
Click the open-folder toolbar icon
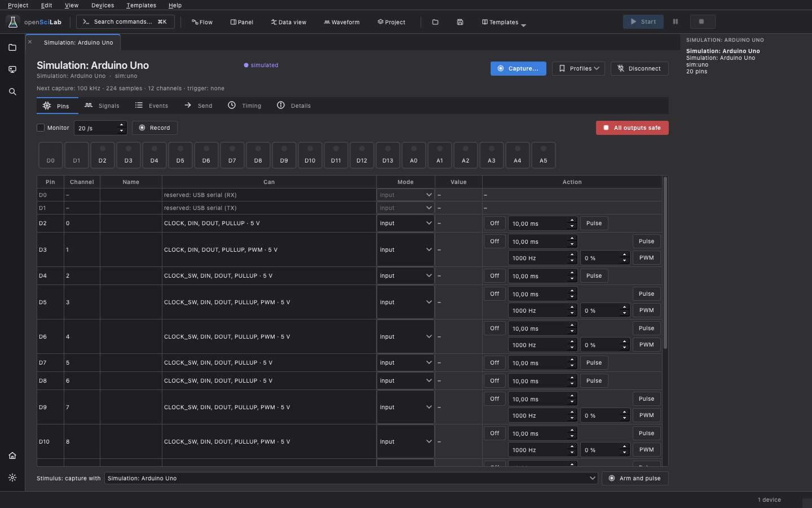435,22
